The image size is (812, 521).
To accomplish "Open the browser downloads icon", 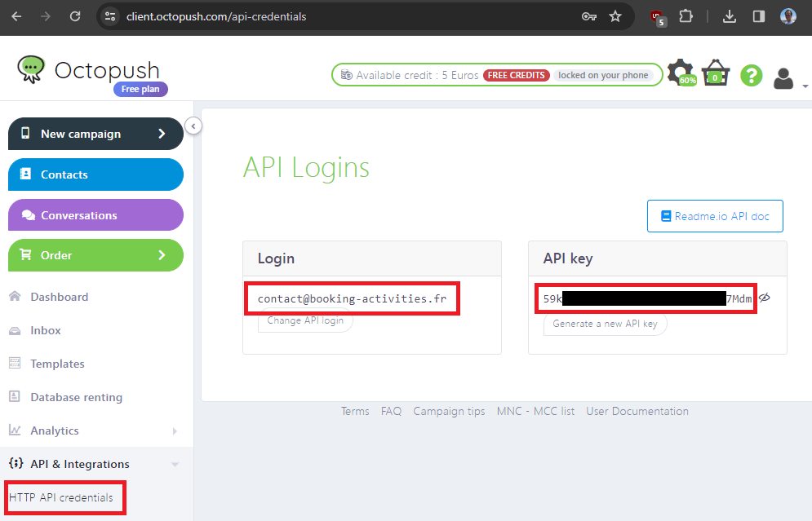I will [729, 16].
